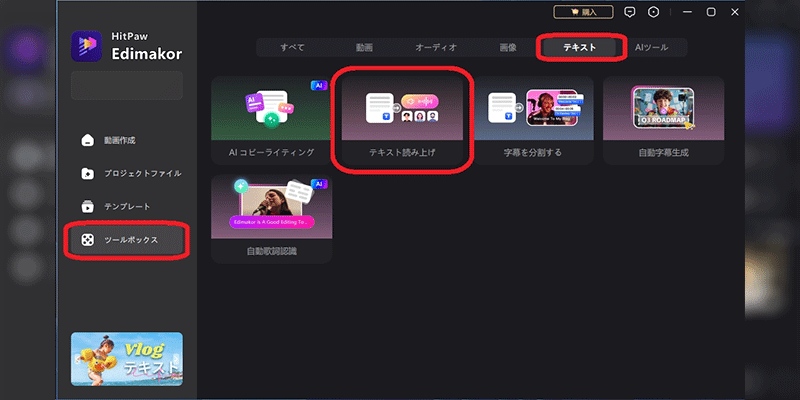Click the AI コピーライティング label text
Screen dimensions: 800x400
click(271, 153)
